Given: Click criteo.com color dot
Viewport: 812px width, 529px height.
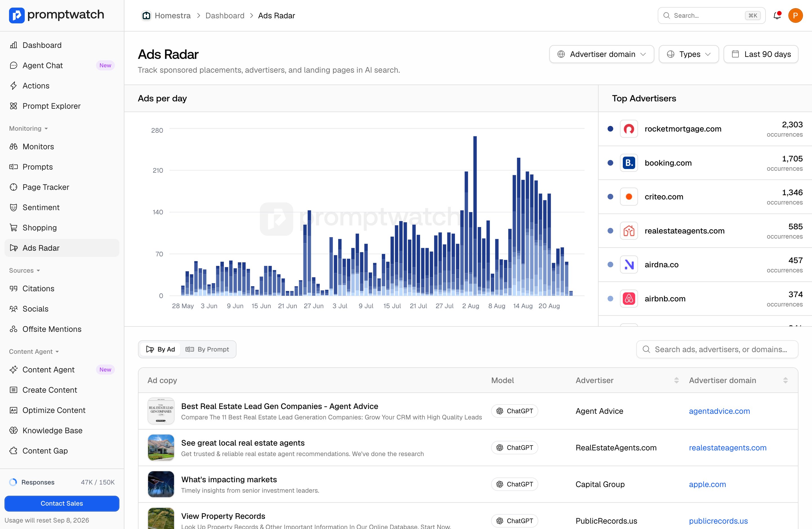Looking at the screenshot, I should point(610,197).
